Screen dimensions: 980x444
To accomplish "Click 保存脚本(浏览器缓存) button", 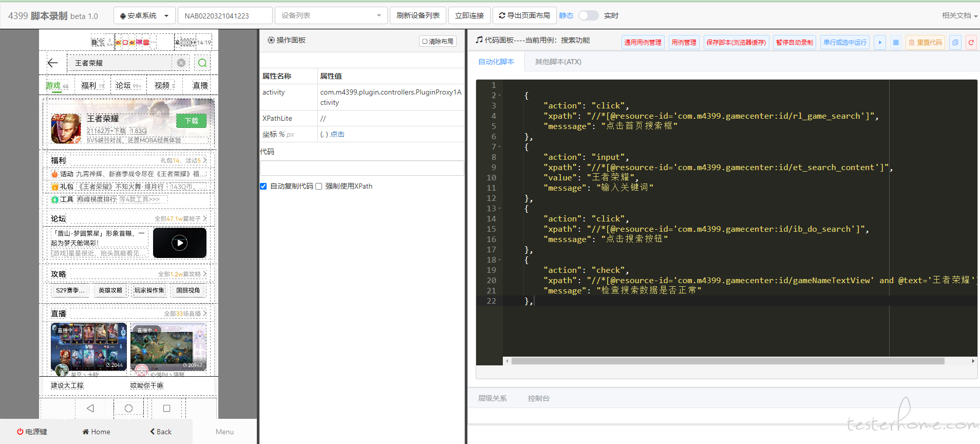I will click(736, 42).
